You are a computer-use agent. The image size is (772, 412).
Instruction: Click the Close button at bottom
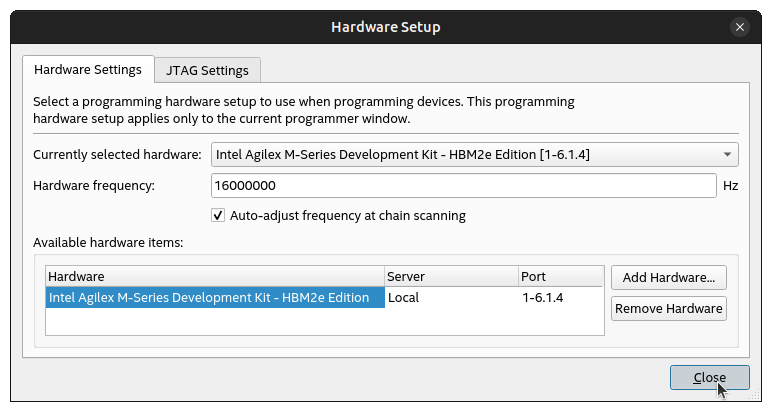pos(709,377)
